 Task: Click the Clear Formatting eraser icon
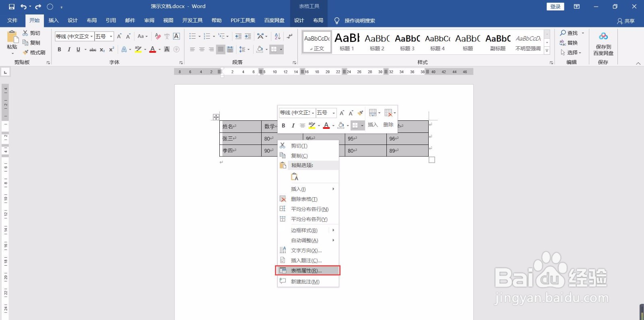pos(158,36)
